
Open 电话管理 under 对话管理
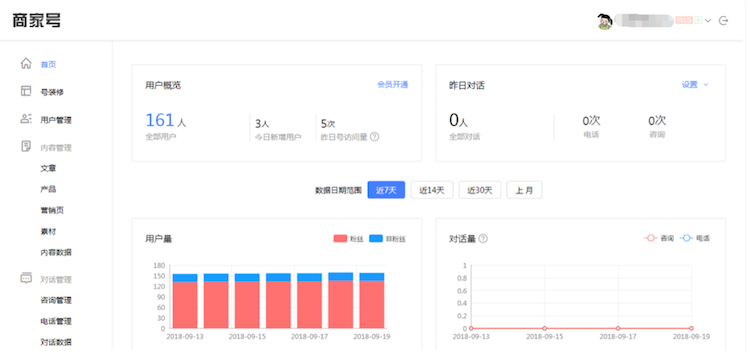pyautogui.click(x=56, y=321)
